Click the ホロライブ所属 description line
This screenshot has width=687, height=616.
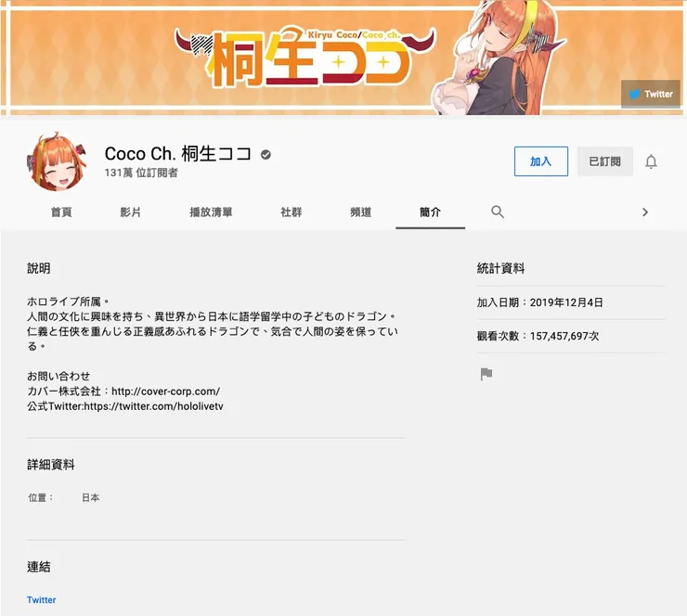coord(68,302)
